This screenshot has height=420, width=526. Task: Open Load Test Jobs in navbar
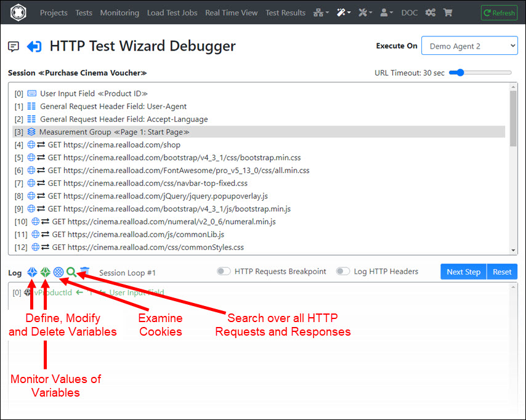[172, 13]
